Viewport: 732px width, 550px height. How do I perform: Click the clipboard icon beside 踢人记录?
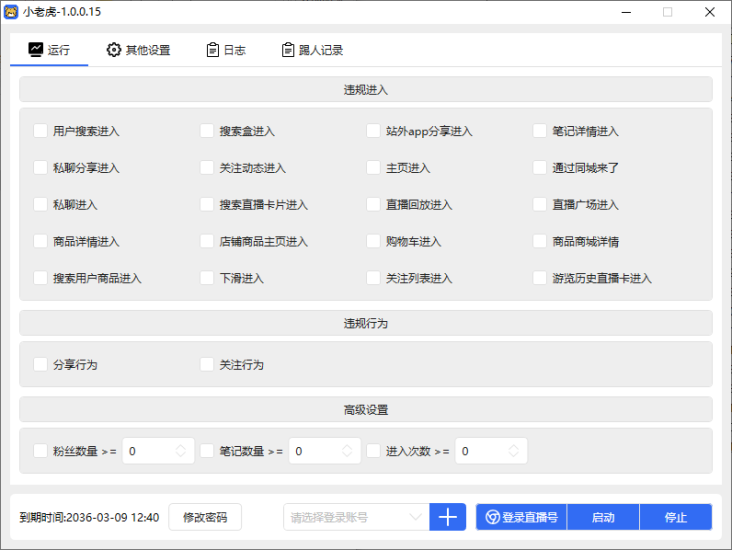(288, 49)
